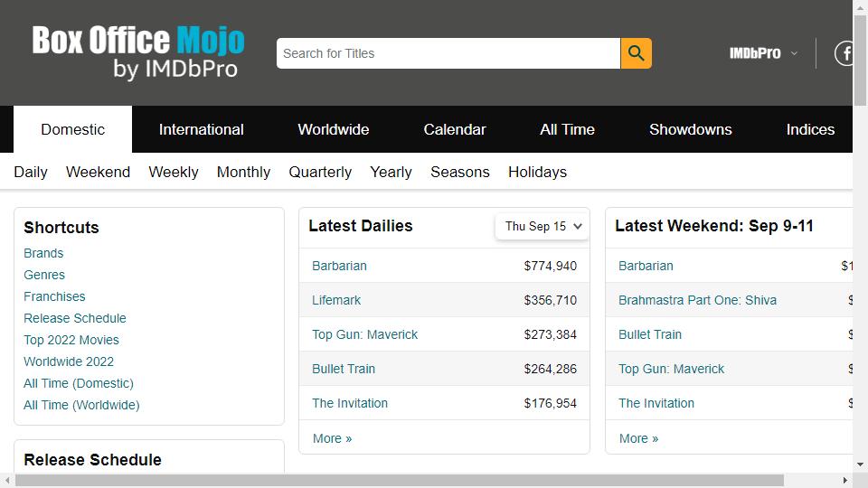Select the Seasons submenu item

(x=460, y=172)
